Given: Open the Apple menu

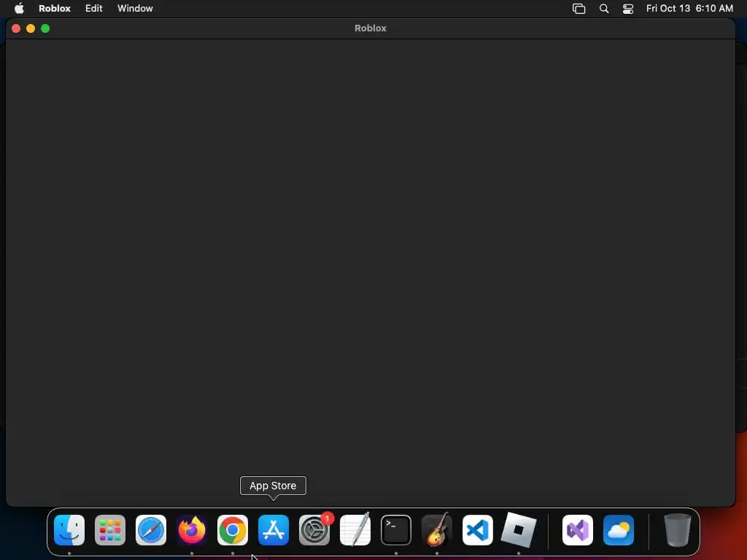Looking at the screenshot, I should tap(19, 8).
